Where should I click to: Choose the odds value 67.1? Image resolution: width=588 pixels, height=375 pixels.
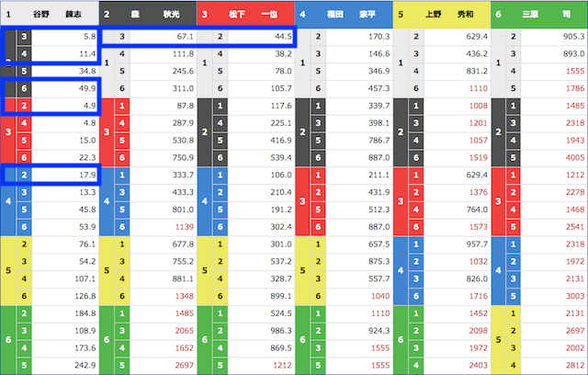point(186,37)
